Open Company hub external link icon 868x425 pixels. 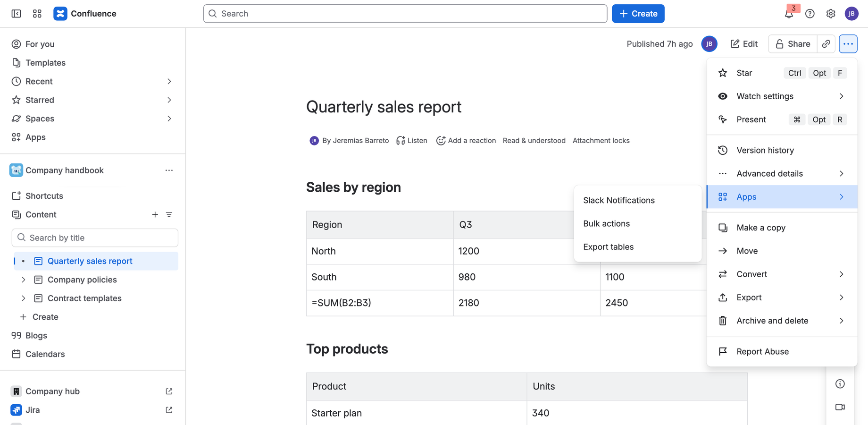tap(169, 391)
